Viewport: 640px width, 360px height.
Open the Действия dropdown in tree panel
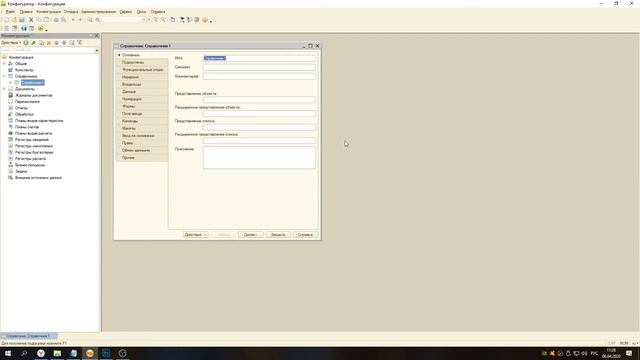point(11,43)
